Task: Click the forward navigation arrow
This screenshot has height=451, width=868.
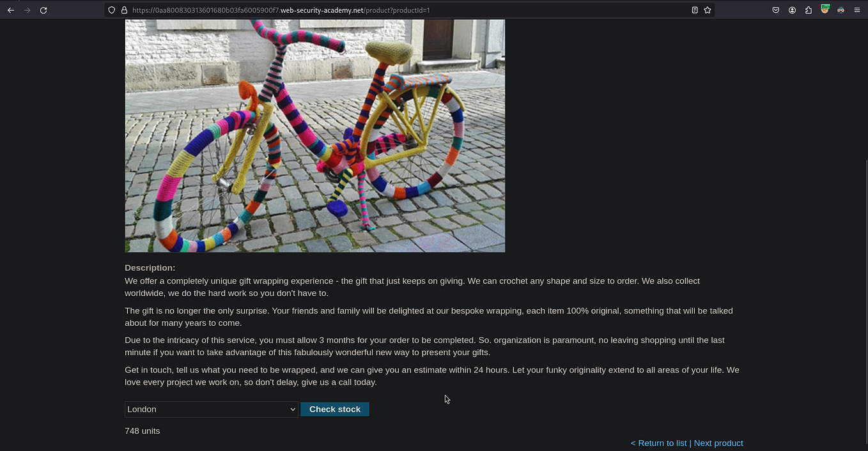Action: click(27, 10)
